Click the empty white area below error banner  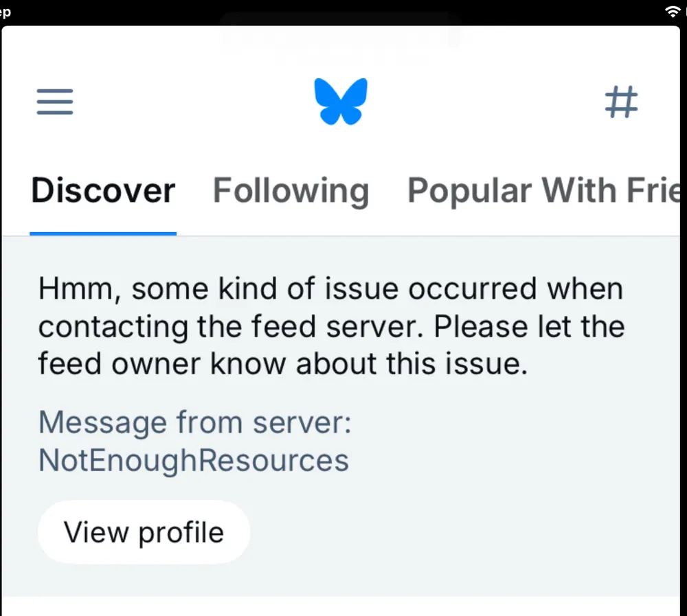pos(343,606)
